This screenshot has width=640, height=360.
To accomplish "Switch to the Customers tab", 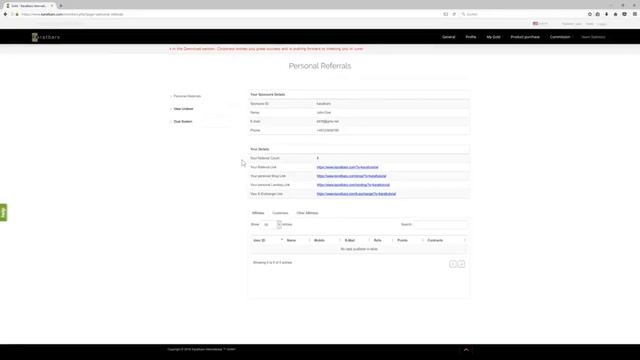I will [x=280, y=213].
